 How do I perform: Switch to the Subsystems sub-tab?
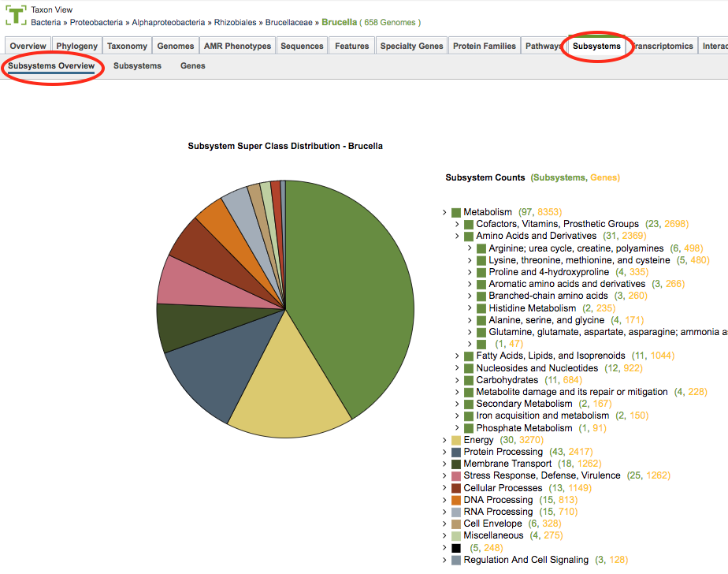coord(137,66)
